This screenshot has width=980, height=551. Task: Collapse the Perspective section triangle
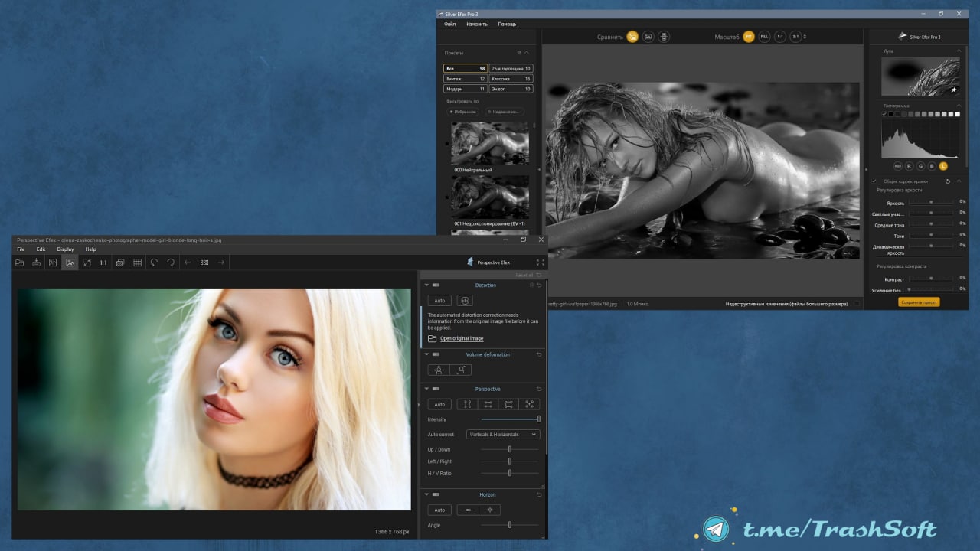click(426, 390)
